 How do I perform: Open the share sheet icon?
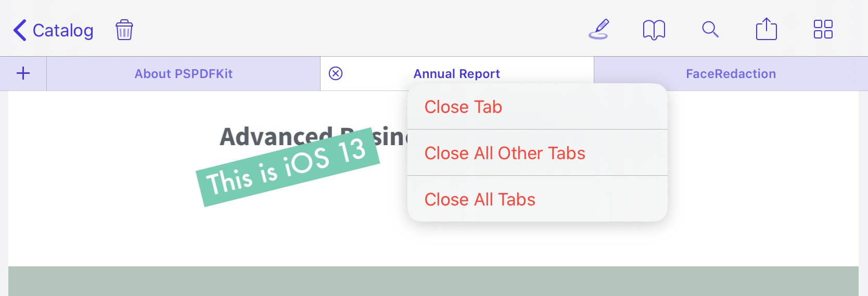767,29
